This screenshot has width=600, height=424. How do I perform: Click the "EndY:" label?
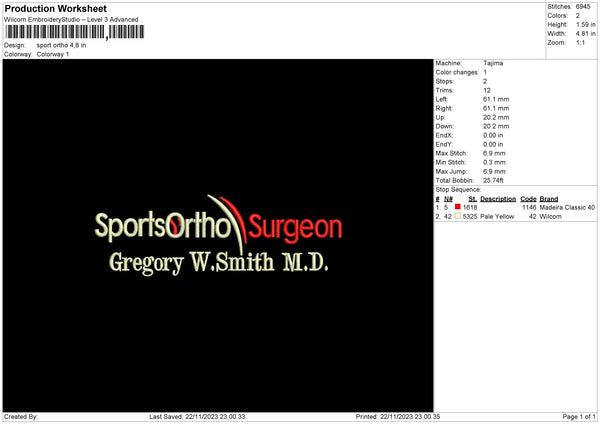[444, 145]
